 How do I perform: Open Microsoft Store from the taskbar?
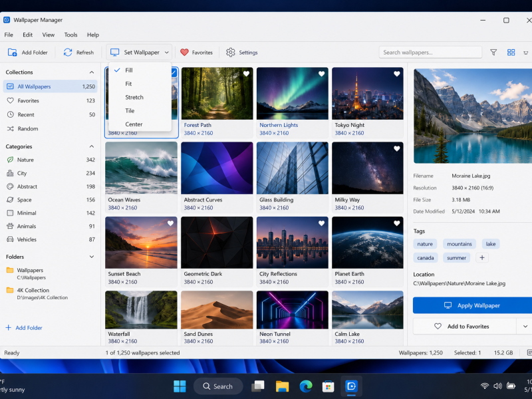click(x=328, y=386)
